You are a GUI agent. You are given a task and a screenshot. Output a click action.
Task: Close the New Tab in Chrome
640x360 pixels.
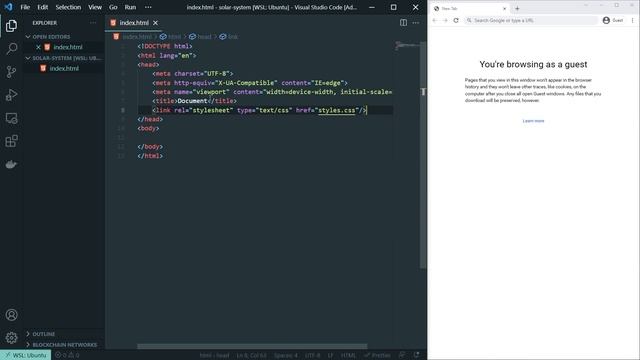click(x=504, y=8)
